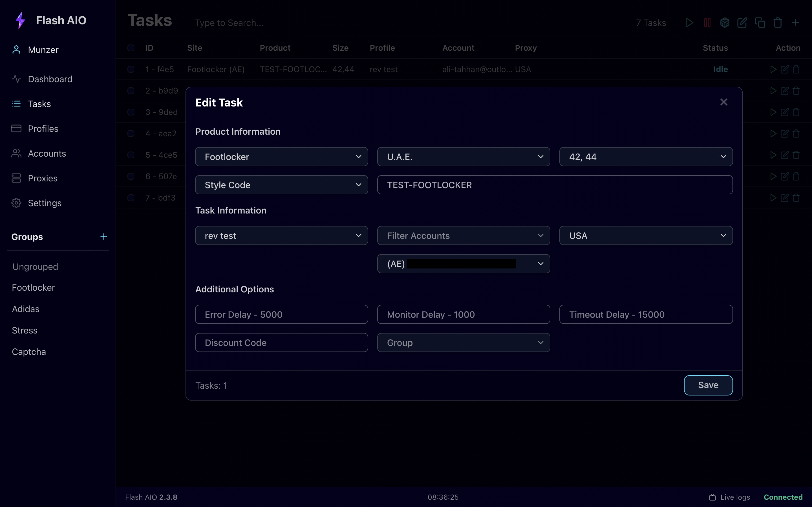Select the Adidas group in sidebar
The height and width of the screenshot is (507, 812).
pos(25,309)
